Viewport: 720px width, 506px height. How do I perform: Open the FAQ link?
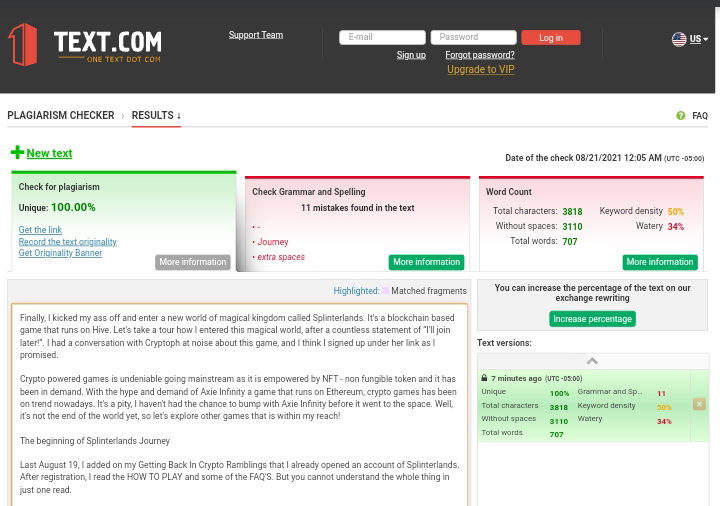[700, 116]
